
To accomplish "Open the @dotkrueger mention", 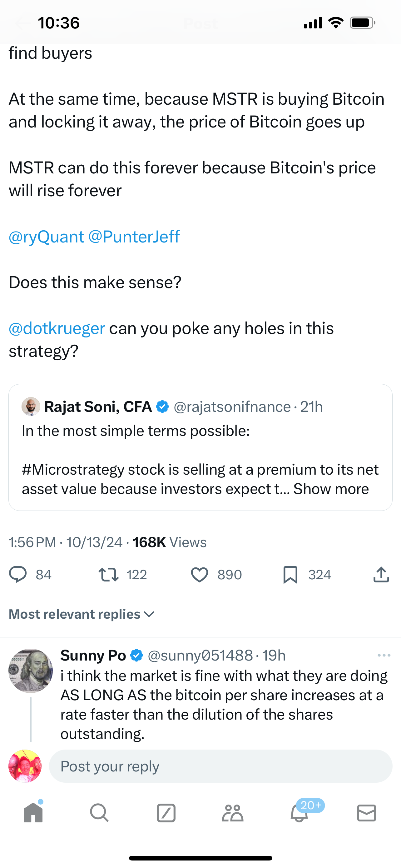I will coord(57,328).
